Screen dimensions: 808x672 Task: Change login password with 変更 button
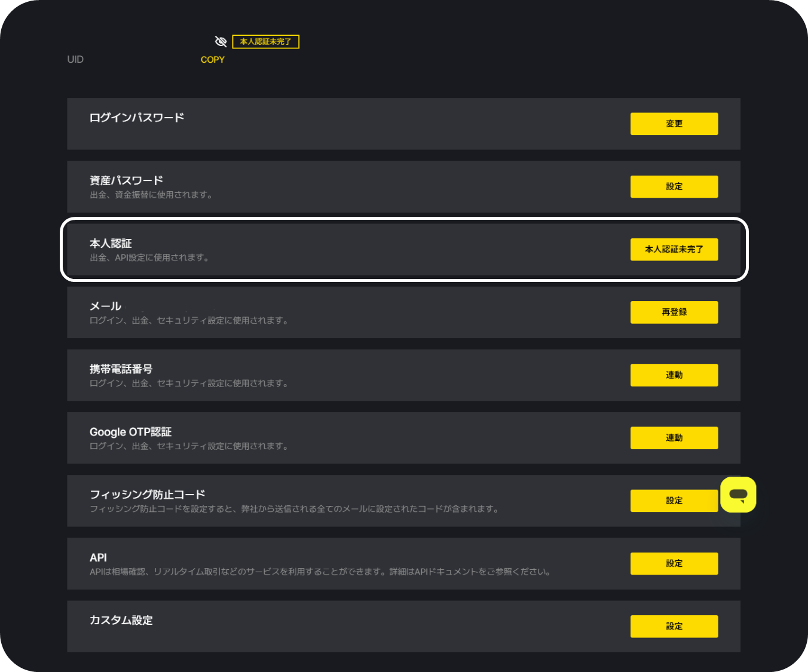674,124
